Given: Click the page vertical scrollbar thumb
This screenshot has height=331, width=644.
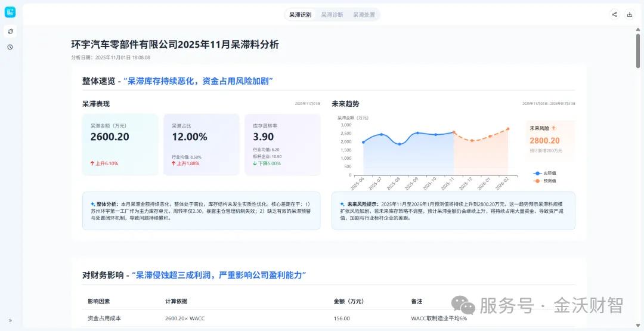Looking at the screenshot, I should [x=638, y=51].
